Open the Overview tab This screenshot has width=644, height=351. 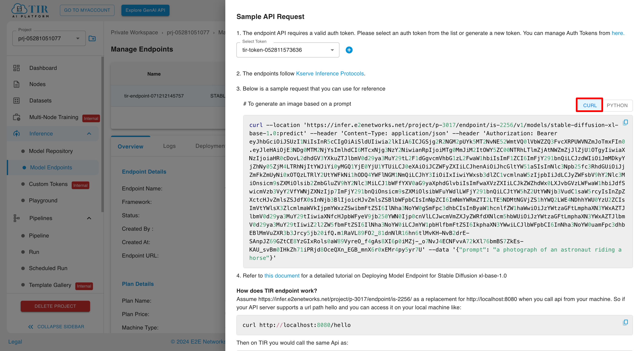[x=131, y=146]
